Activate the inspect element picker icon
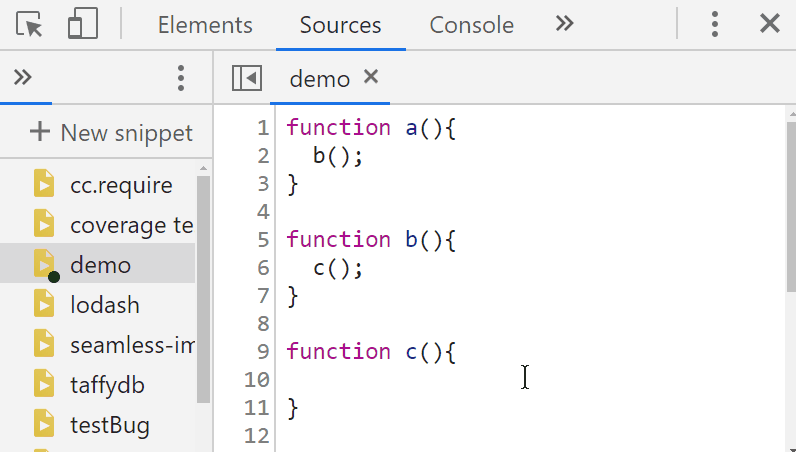Viewport: 796px width, 452px height. click(x=29, y=24)
